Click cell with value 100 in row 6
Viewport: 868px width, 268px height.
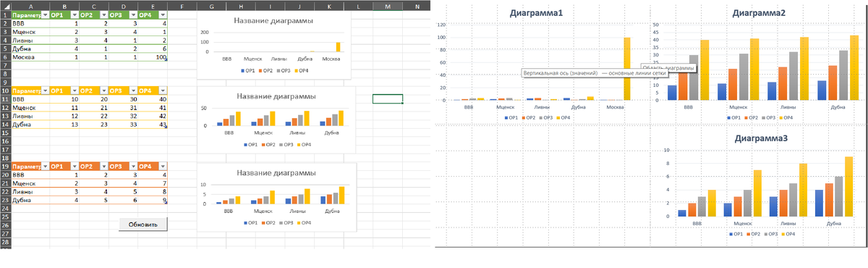[x=153, y=56]
